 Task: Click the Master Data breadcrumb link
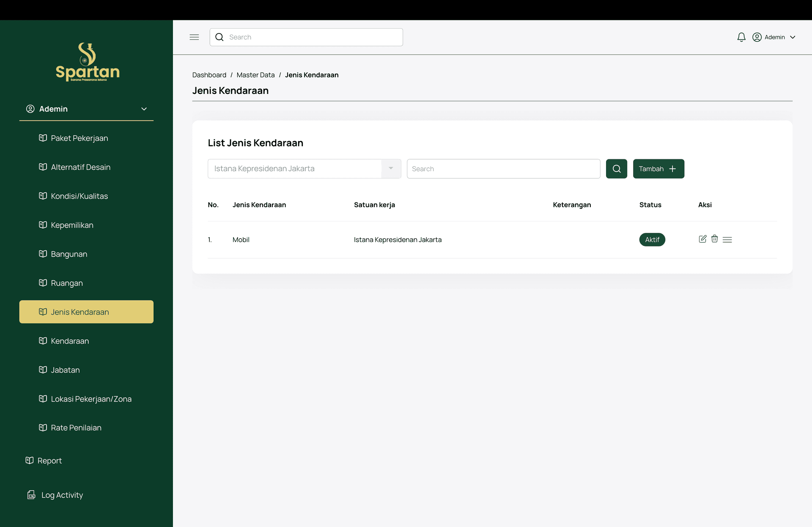pos(255,75)
